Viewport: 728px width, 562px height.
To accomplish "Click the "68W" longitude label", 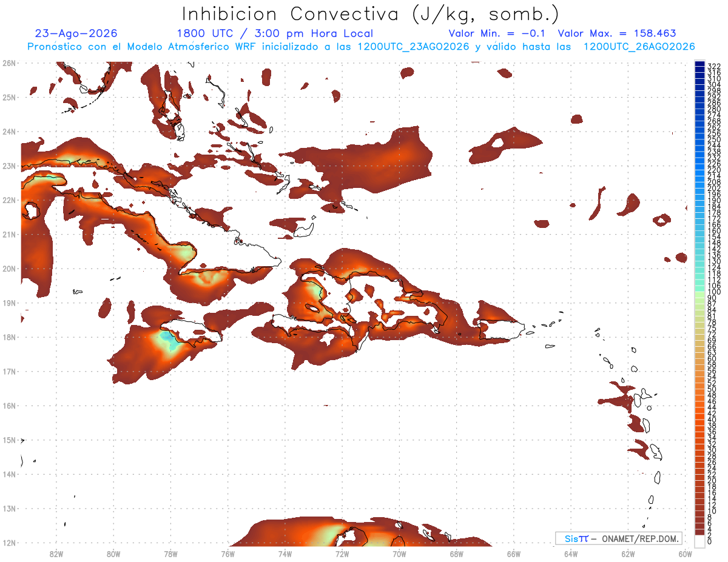I will [x=456, y=554].
